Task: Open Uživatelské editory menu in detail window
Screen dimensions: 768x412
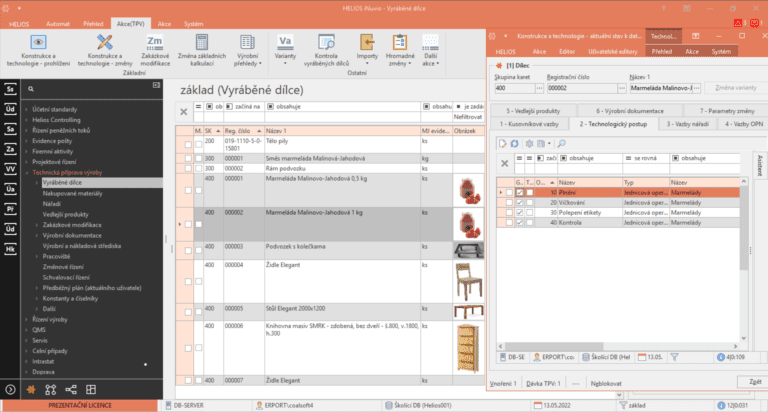Action: [x=613, y=51]
